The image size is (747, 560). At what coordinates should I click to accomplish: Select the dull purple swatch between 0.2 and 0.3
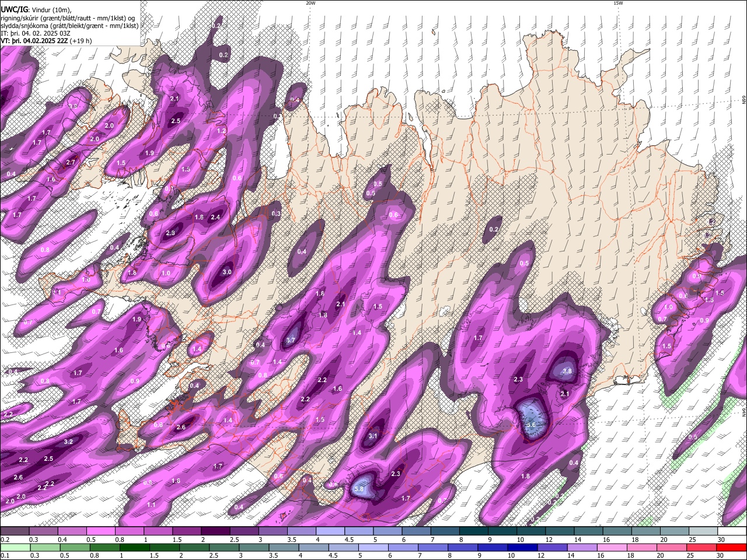15,531
